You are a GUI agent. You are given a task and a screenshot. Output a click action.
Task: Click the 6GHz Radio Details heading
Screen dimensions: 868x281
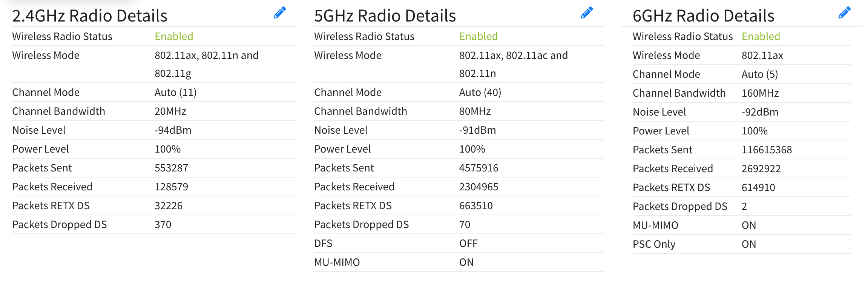coord(703,16)
